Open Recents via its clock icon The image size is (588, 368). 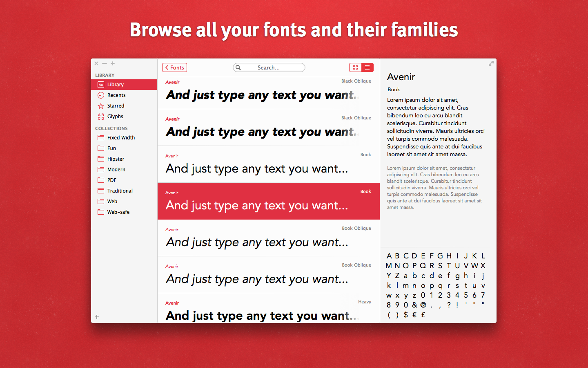click(x=101, y=95)
